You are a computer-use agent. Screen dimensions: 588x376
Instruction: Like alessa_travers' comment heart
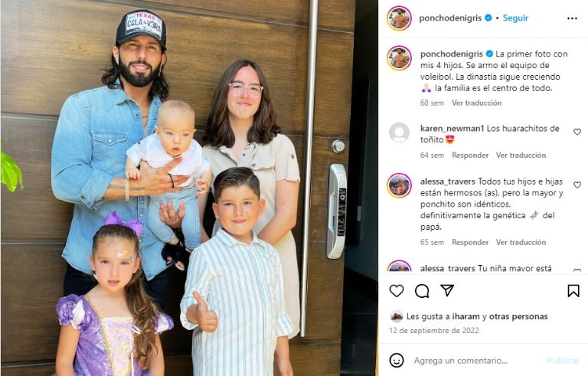[577, 185]
